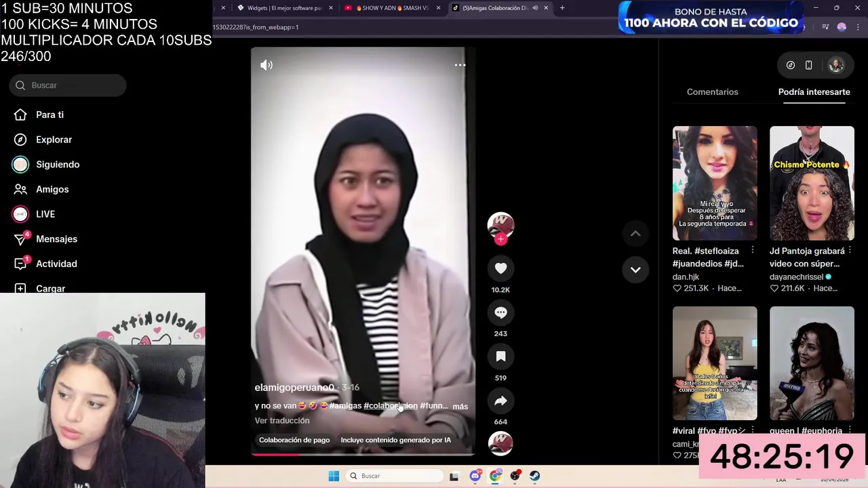
Task: Expand the caption with the más link
Action: (x=460, y=406)
